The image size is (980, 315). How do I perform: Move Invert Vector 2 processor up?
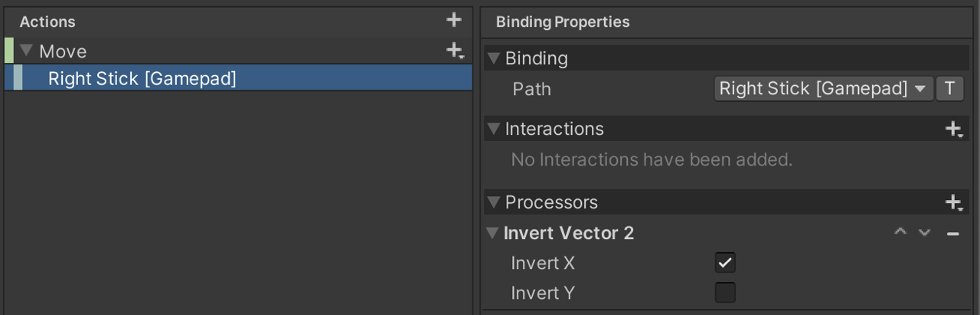(900, 233)
